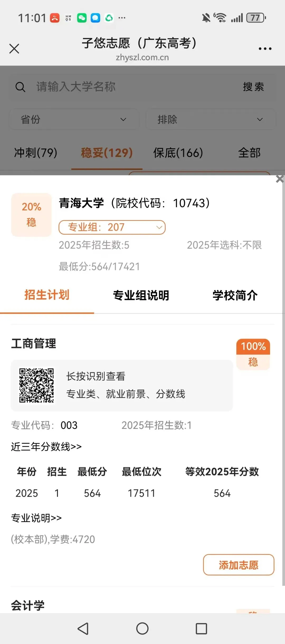Open 近三年分数线>> link

pos(46,446)
